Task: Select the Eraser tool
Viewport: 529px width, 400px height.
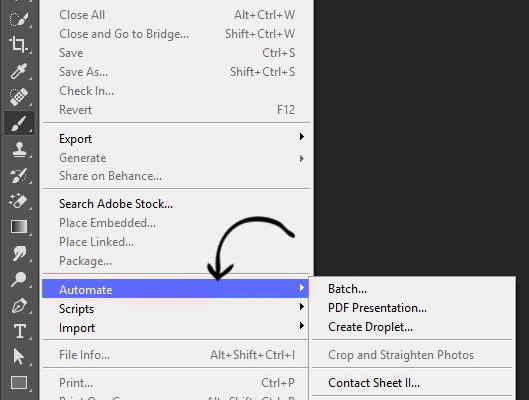Action: (x=19, y=201)
